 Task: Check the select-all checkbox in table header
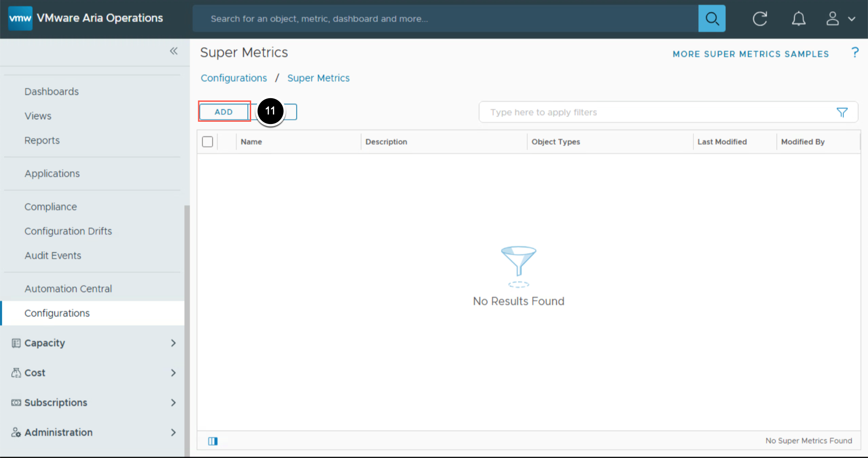tap(208, 142)
